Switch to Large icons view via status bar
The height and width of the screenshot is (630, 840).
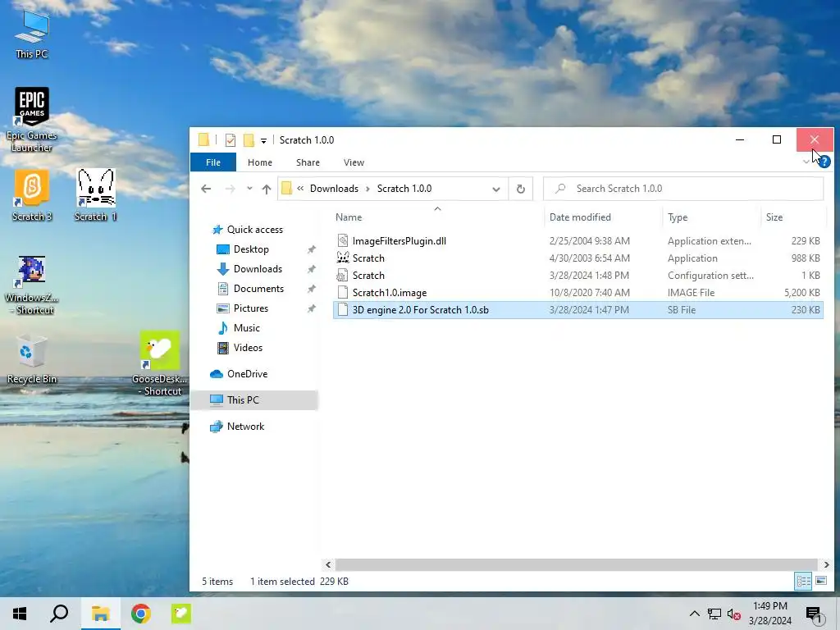click(820, 581)
